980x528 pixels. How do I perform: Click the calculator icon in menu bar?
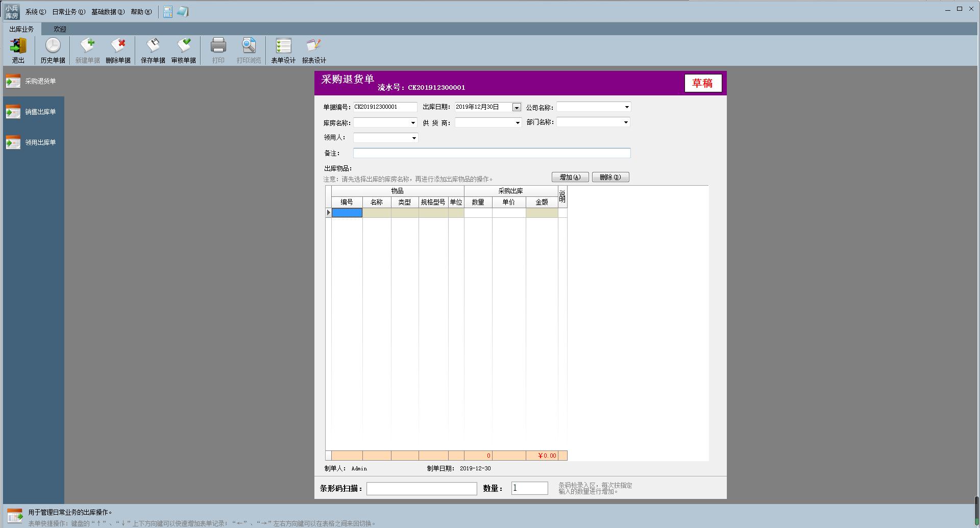[168, 12]
